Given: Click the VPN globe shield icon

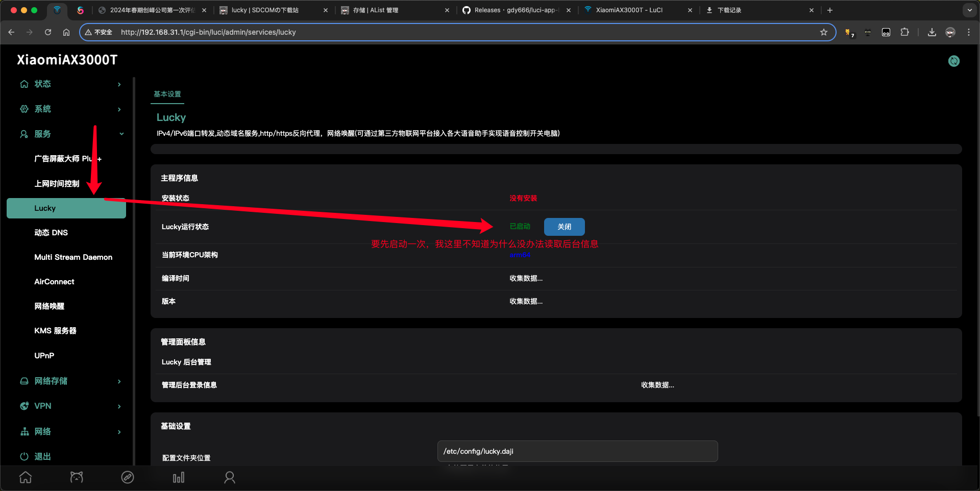Looking at the screenshot, I should [x=24, y=406].
